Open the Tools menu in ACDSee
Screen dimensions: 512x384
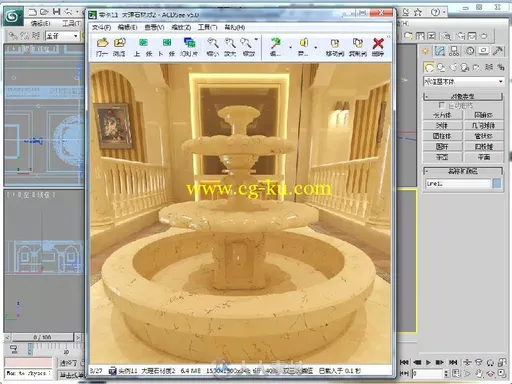point(208,27)
